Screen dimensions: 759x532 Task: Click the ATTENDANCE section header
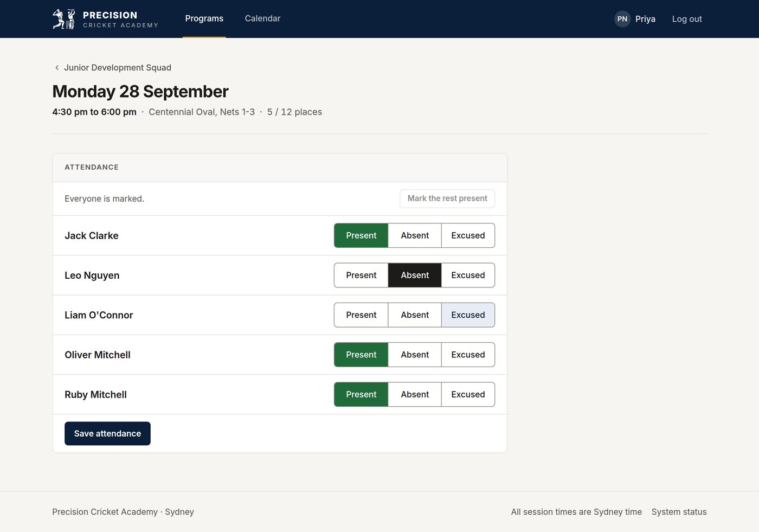92,167
